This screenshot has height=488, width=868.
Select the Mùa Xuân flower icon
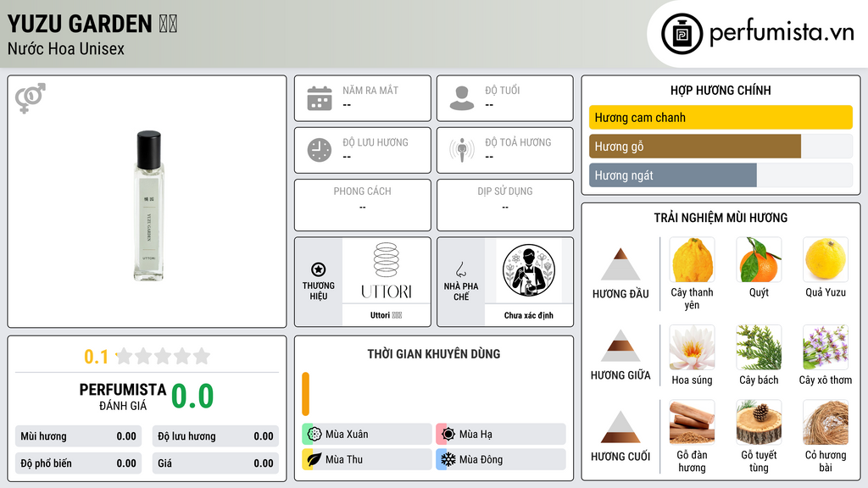point(314,435)
